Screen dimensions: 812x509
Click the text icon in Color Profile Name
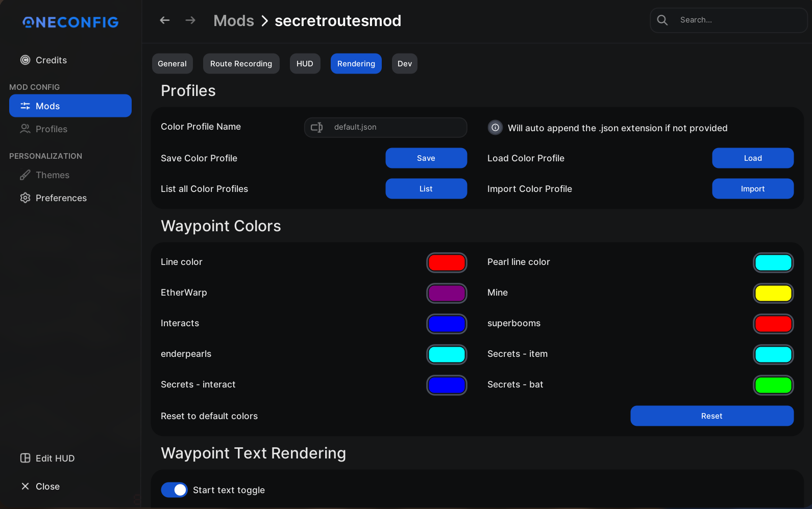317,128
